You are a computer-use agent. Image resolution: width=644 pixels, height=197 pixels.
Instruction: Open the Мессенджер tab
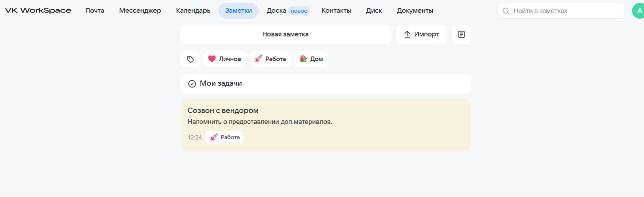(140, 11)
